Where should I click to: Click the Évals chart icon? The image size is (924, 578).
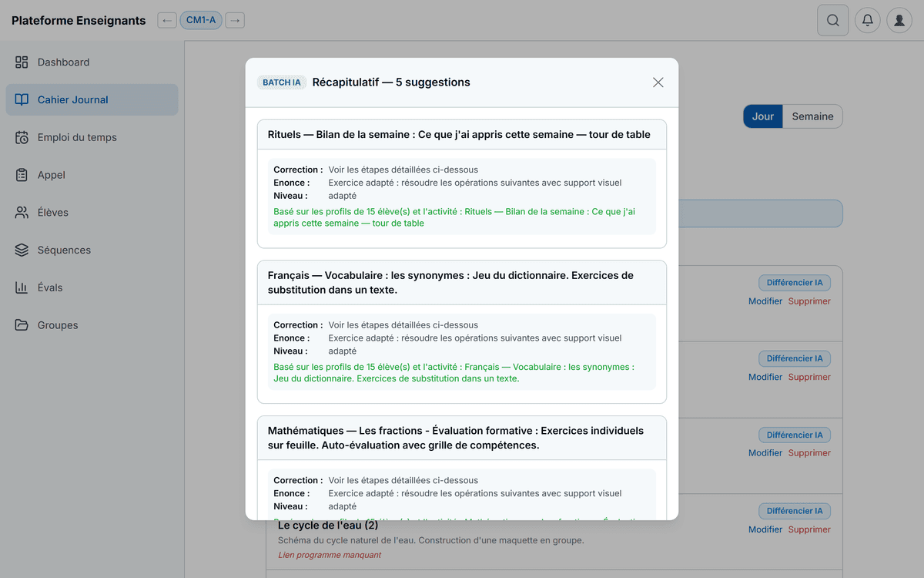(x=22, y=287)
